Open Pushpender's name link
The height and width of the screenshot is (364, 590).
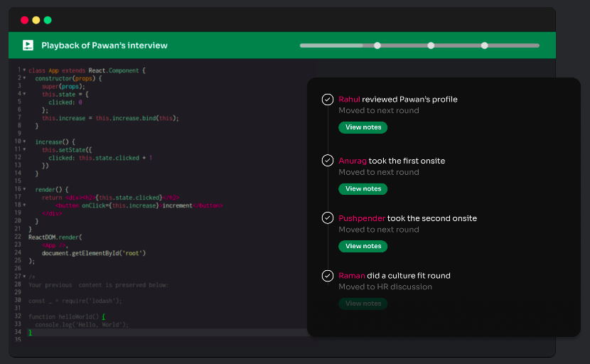coord(362,218)
